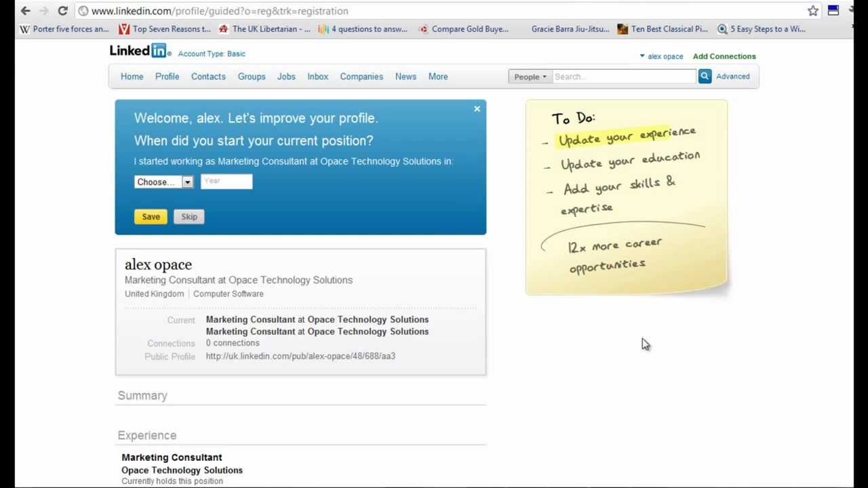The width and height of the screenshot is (868, 488).
Task: Open 5 Easy Steps bookmark
Action: click(x=762, y=29)
